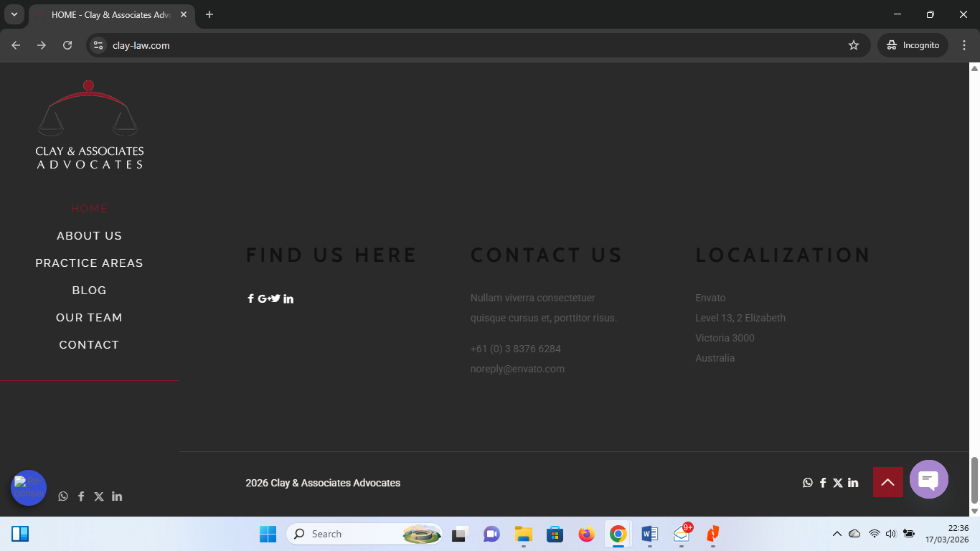Go to the About Us menu item
Screen dimensions: 980x551
pos(89,236)
